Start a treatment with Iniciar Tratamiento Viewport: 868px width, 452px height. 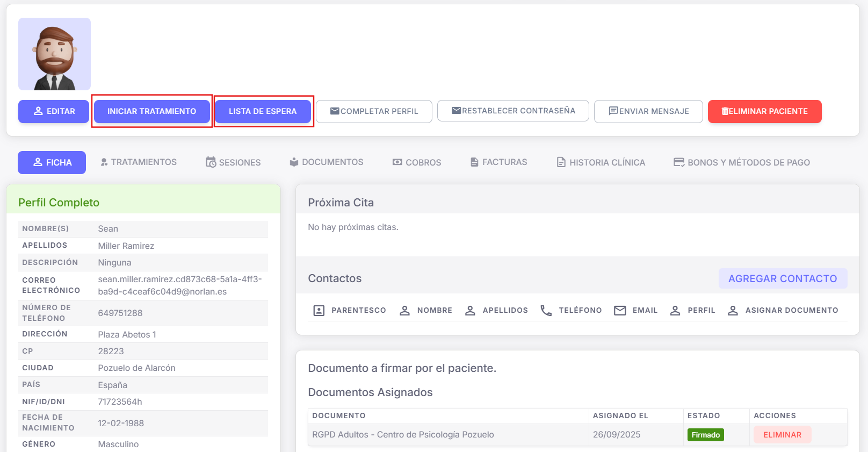(x=151, y=111)
